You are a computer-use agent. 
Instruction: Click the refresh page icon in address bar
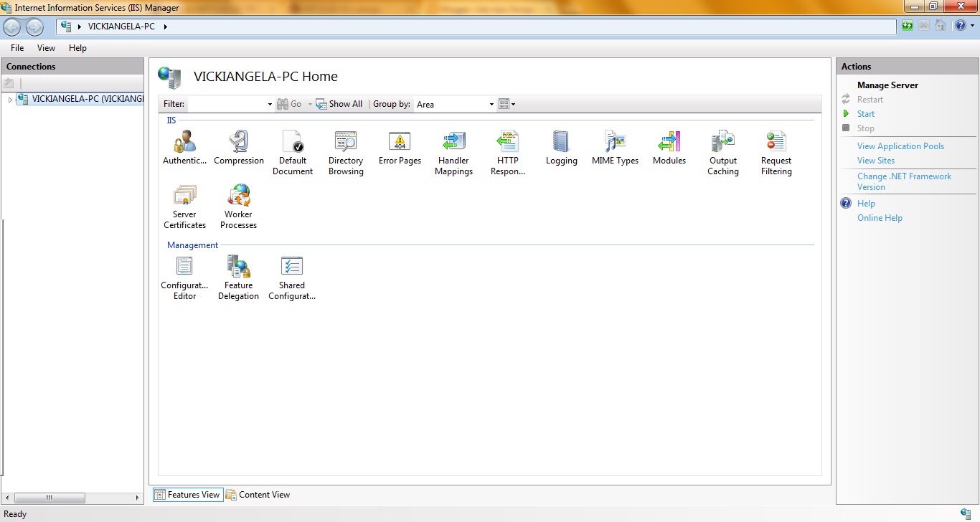908,26
